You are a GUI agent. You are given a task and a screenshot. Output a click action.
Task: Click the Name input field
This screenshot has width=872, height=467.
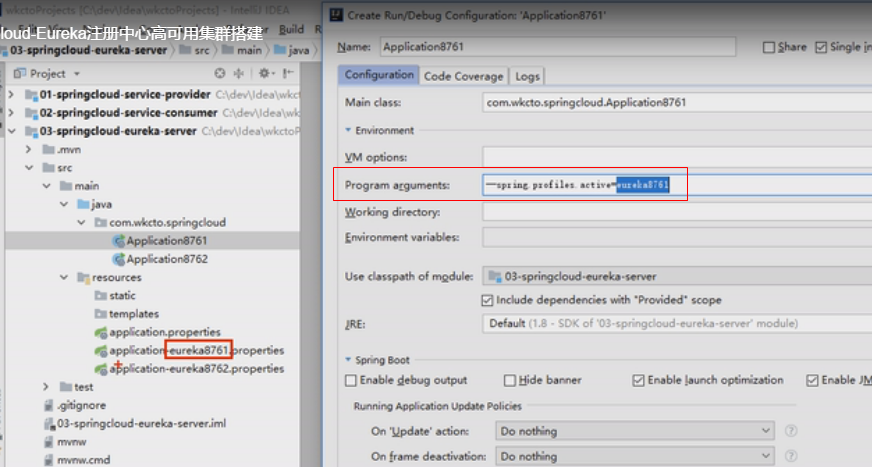pos(558,47)
